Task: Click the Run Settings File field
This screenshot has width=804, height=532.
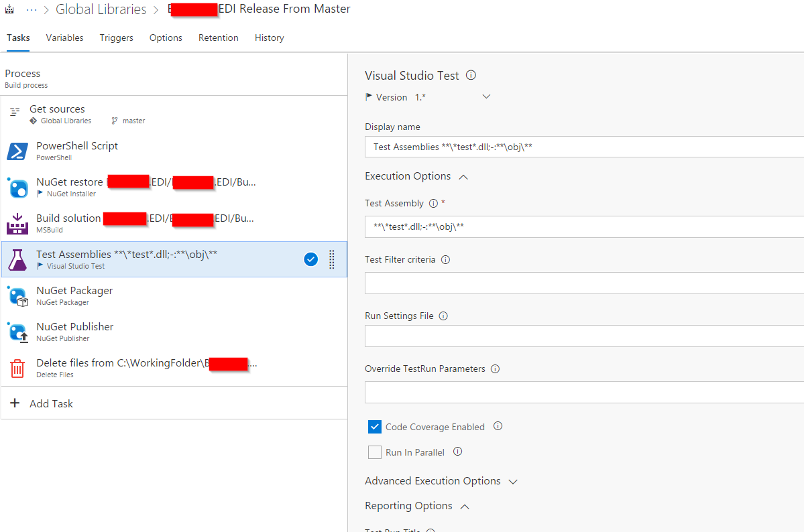Action: [x=584, y=336]
